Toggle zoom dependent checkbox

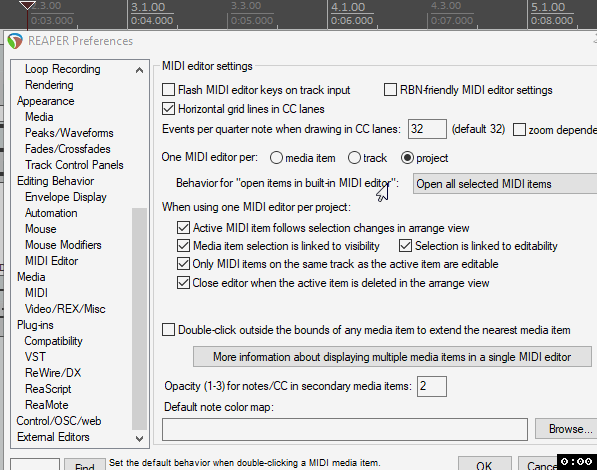click(x=519, y=129)
